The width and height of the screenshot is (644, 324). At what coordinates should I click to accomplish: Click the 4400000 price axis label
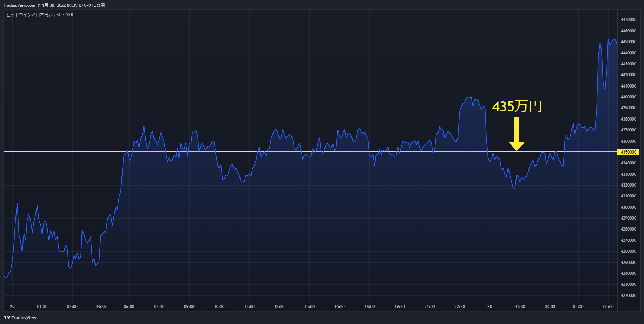pyautogui.click(x=628, y=97)
